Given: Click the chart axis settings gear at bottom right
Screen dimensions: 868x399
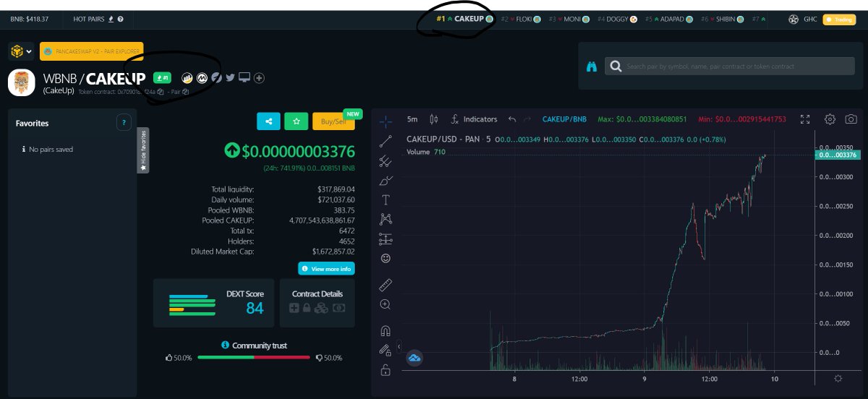Looking at the screenshot, I should tap(838, 378).
